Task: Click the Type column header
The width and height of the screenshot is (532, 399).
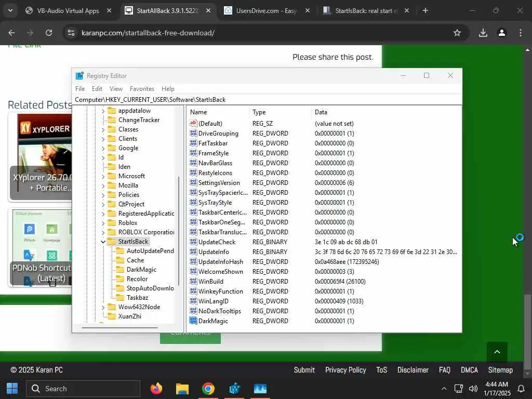Action: pyautogui.click(x=281, y=112)
